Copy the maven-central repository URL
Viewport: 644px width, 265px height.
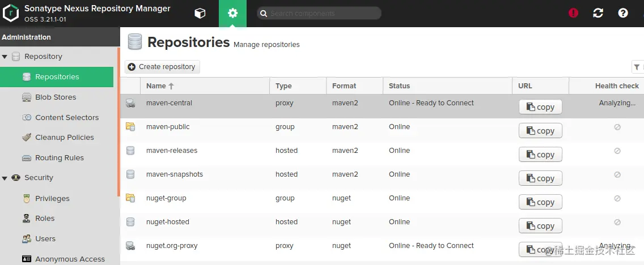540,107
